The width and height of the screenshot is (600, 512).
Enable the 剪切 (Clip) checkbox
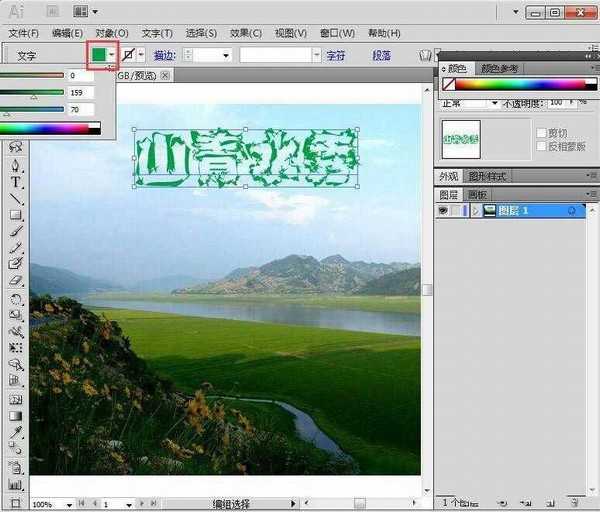click(x=541, y=132)
